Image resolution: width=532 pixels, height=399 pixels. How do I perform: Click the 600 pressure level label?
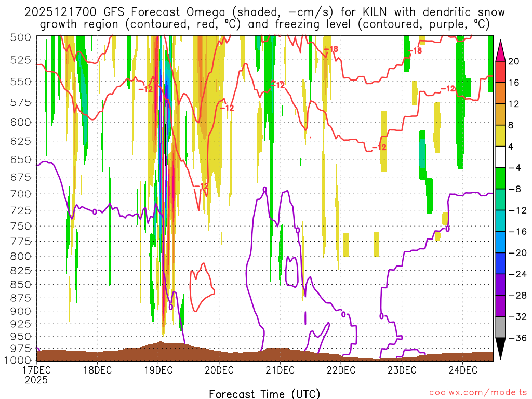tap(21, 122)
